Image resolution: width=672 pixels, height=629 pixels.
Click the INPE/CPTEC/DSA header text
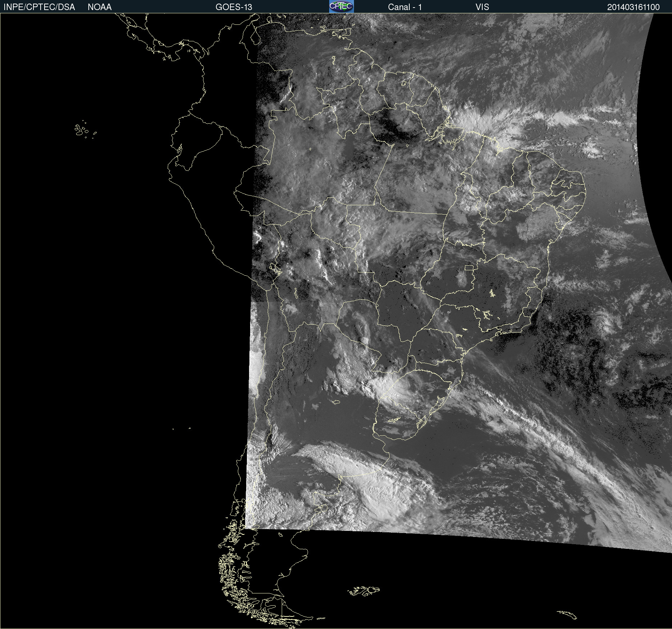coord(39,7)
